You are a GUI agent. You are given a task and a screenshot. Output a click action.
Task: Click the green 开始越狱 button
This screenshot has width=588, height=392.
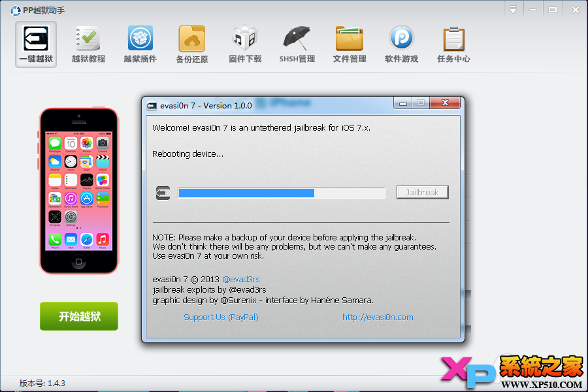(x=79, y=316)
